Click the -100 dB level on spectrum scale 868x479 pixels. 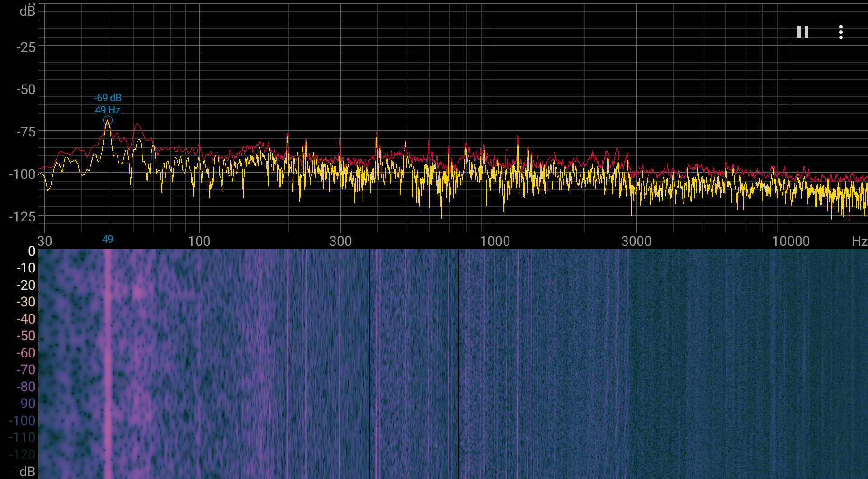click(22, 174)
